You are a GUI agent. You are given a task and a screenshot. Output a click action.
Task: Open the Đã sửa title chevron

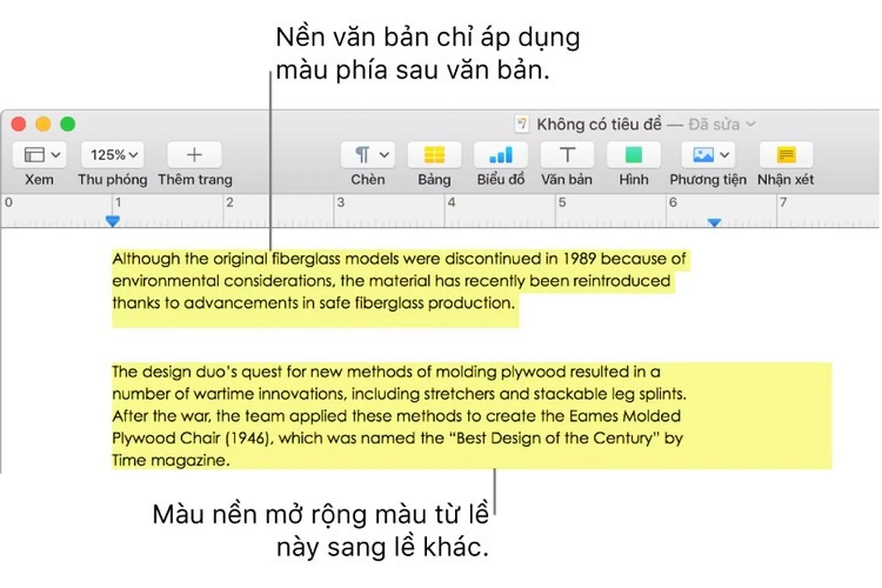751,124
